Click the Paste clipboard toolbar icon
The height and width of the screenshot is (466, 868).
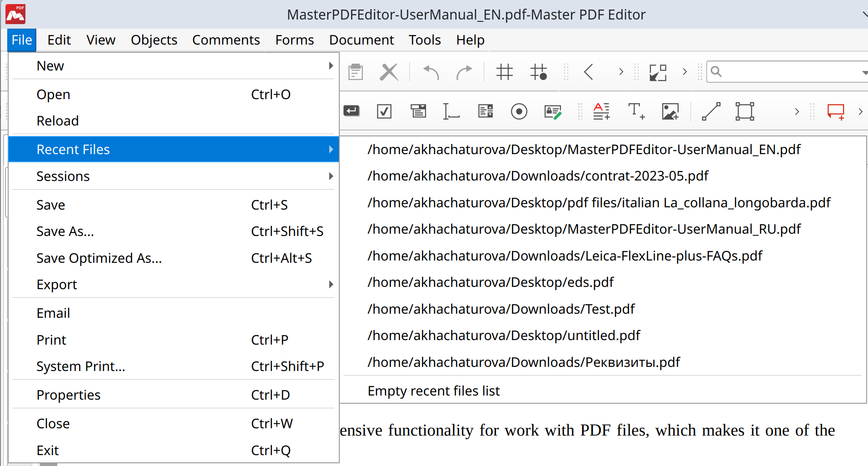pos(356,72)
